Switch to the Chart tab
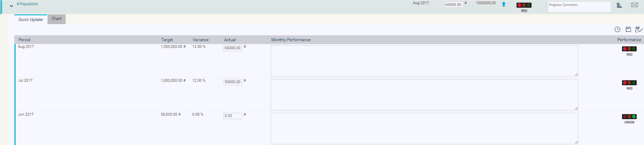This screenshot has height=145, width=644. click(x=57, y=19)
